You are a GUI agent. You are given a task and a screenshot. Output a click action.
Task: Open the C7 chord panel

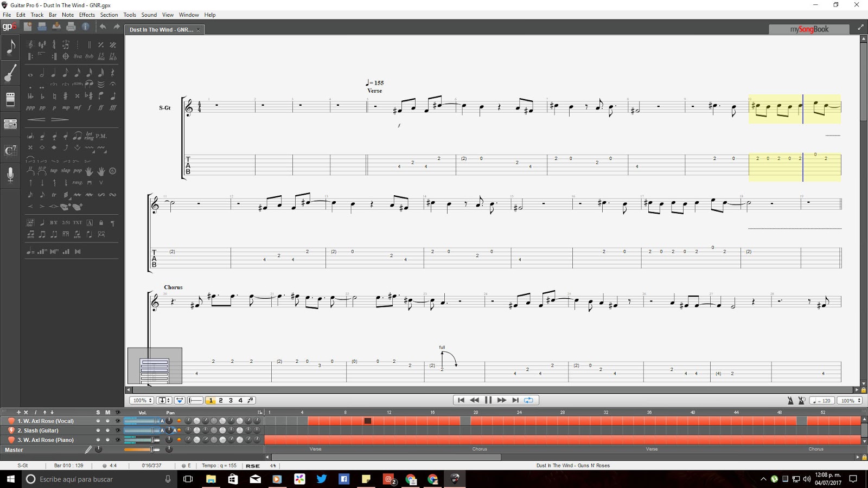coord(11,150)
